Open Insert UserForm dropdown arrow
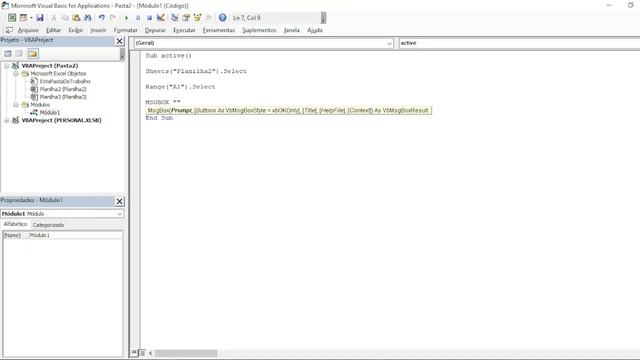The image size is (640, 360). 31,18
